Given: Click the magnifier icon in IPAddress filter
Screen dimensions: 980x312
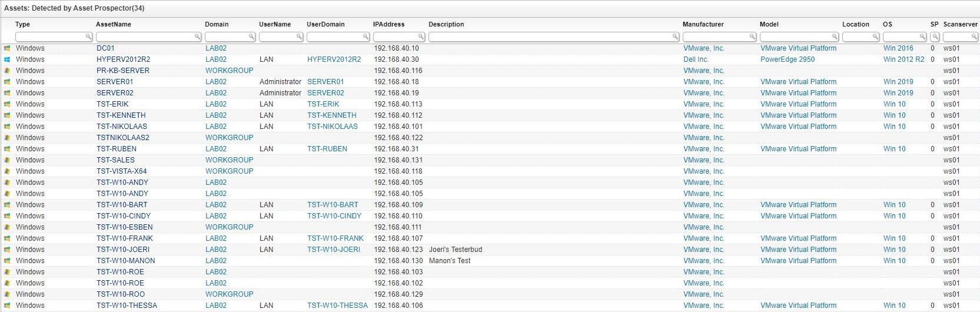Looking at the screenshot, I should point(421,36).
